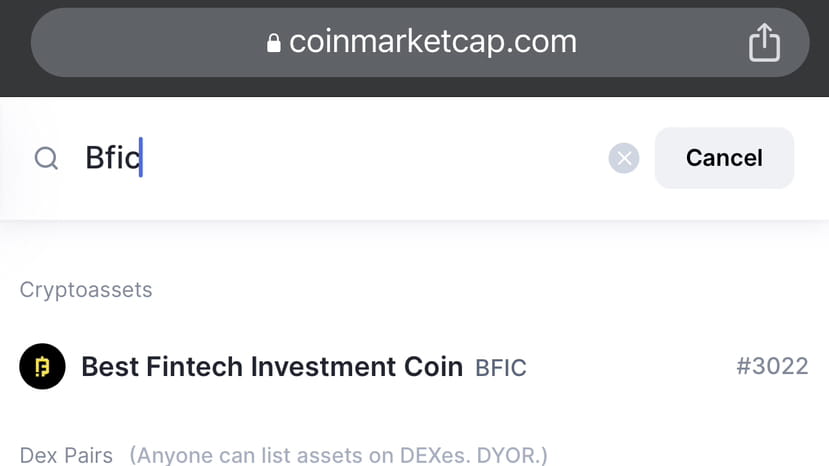The image size is (829, 466).
Task: Click the Best Fintech Investment Coin logo
Action: 42,367
